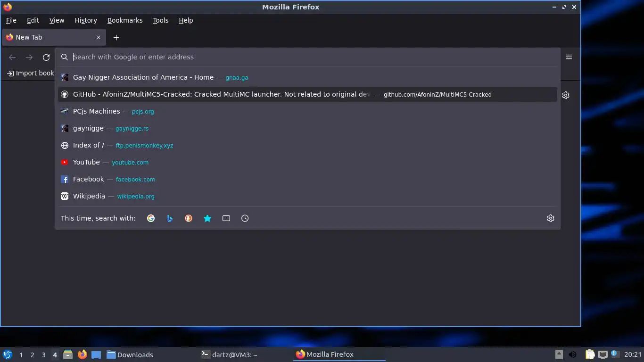Go back one page

[x=12, y=57]
